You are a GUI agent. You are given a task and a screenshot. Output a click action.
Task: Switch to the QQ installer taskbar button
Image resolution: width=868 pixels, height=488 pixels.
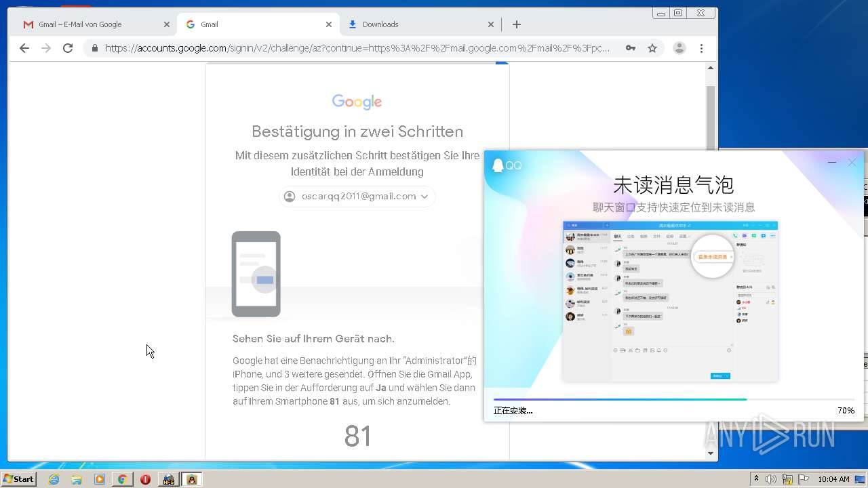192,479
